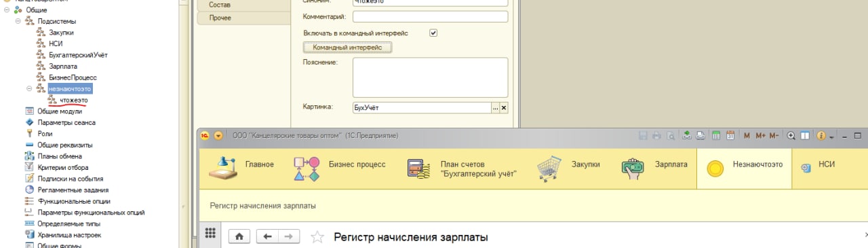The height and width of the screenshot is (248, 868).
Task: Click the Общие реквизиты icon
Action: [x=29, y=145]
